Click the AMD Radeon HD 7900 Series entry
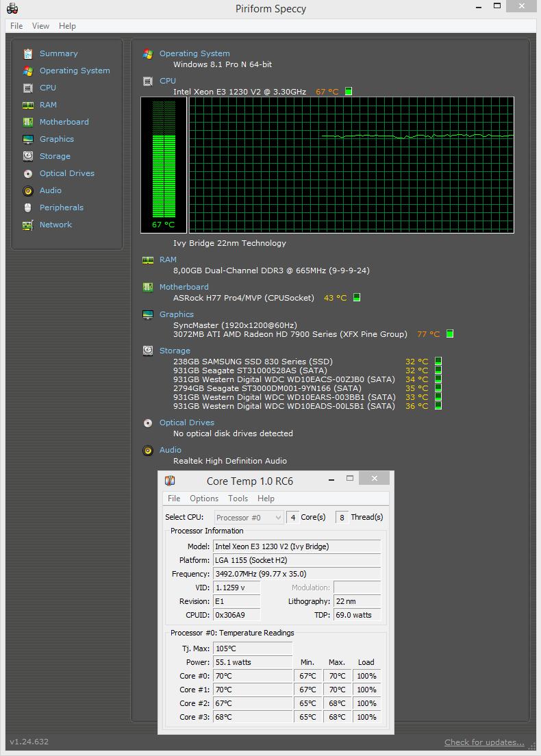Viewport: 541px width, 756px height. [x=290, y=334]
